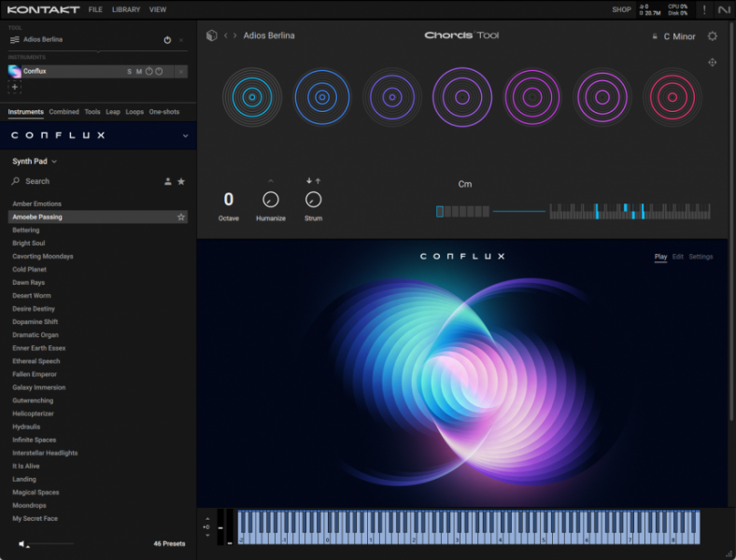
Task: Favorite the Amoebe Passing preset star
Action: pyautogui.click(x=180, y=217)
